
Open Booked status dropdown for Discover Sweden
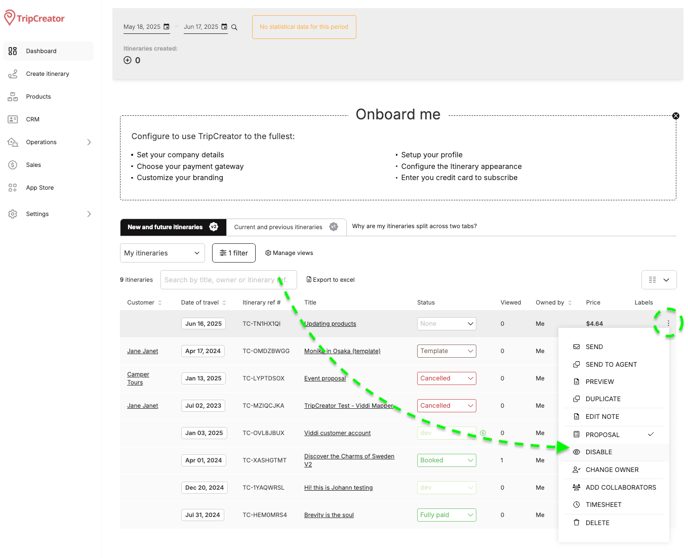pyautogui.click(x=447, y=460)
